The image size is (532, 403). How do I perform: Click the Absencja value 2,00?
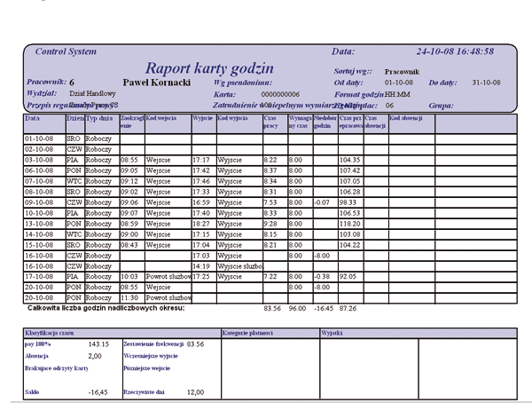point(95,356)
